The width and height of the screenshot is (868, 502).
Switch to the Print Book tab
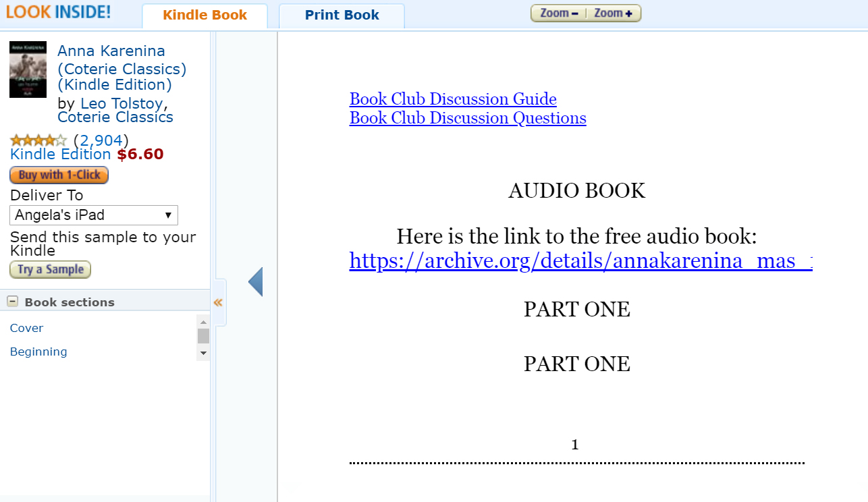[342, 15]
